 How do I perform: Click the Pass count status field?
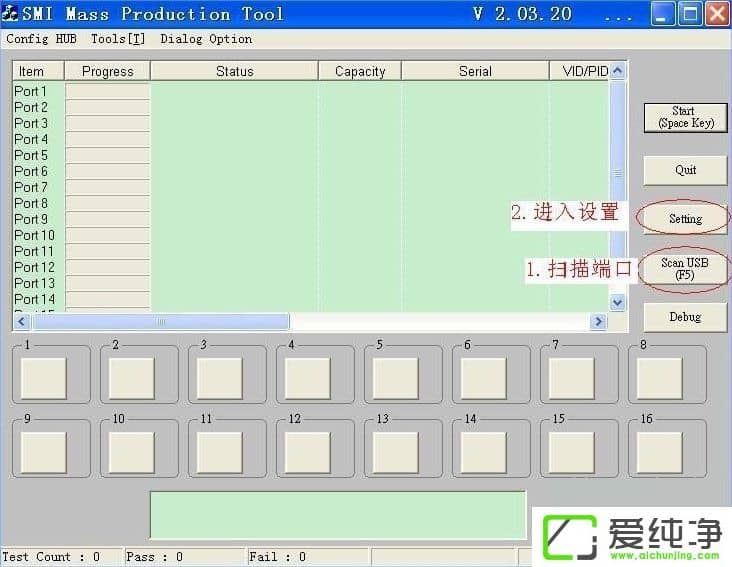(x=185, y=557)
